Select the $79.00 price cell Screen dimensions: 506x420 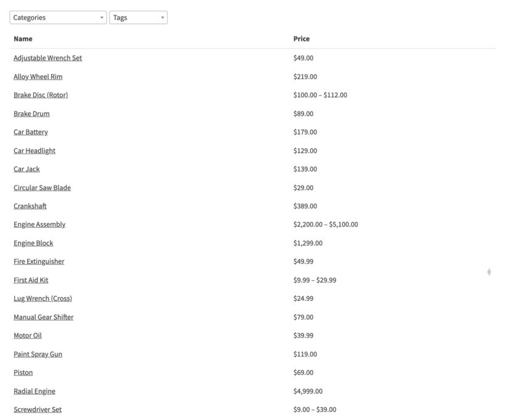coord(304,318)
